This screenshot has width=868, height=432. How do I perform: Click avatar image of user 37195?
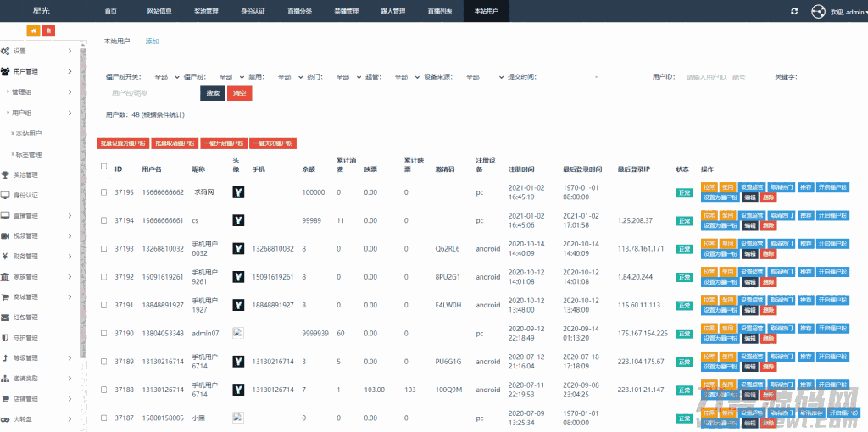239,192
